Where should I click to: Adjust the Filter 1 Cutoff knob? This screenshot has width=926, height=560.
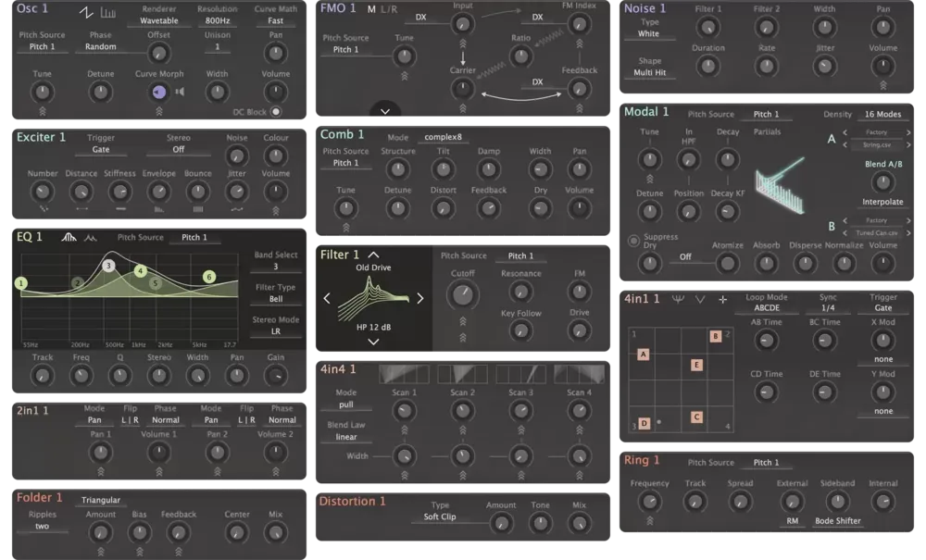tap(462, 294)
